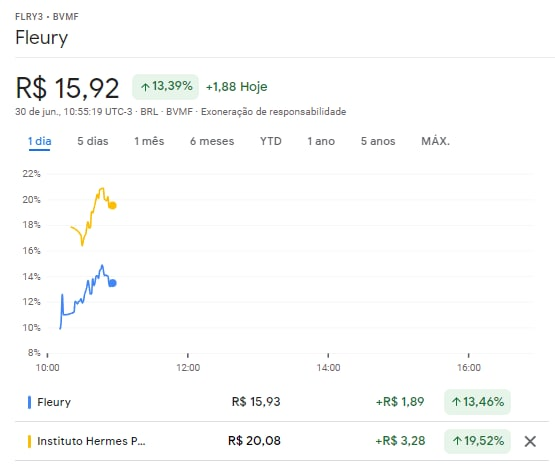
Task: Remove Instituto Hermes comparison with X icon
Action: pyautogui.click(x=530, y=441)
